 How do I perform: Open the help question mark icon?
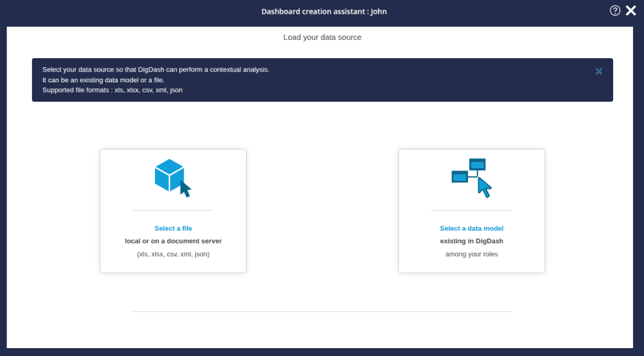point(615,10)
